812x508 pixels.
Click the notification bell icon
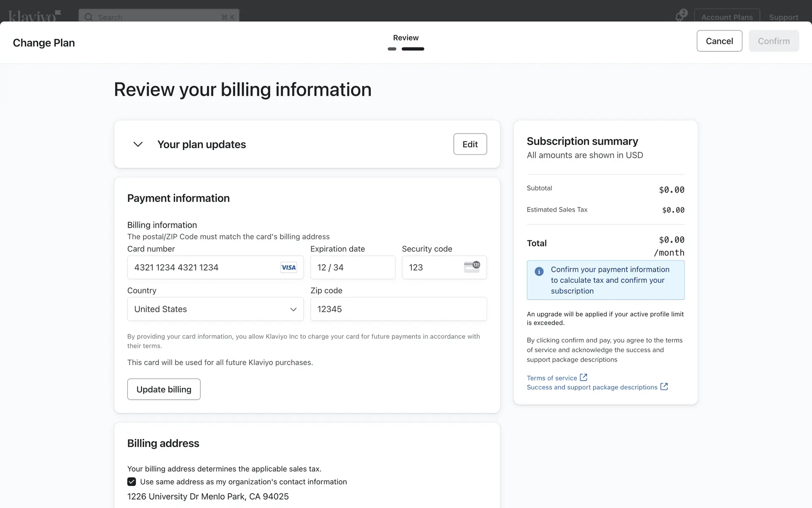point(679,17)
